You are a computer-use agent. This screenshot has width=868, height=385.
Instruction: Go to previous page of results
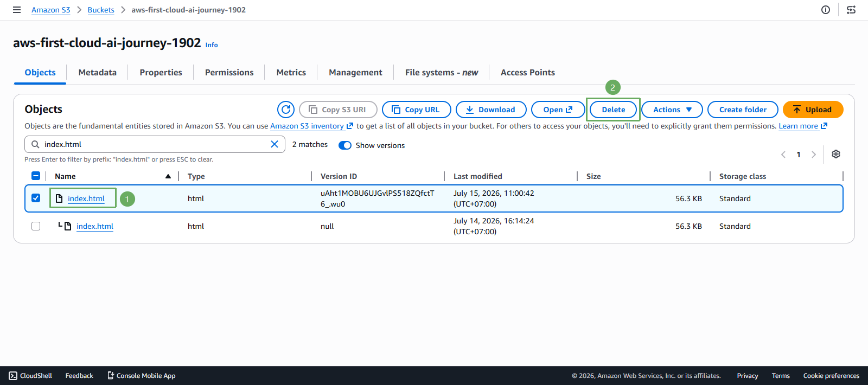[x=783, y=155]
